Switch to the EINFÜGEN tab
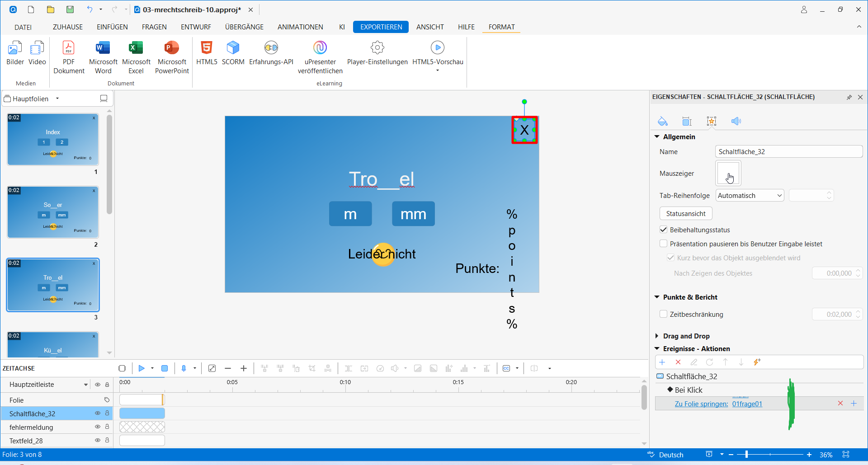The height and width of the screenshot is (465, 868). coord(112,27)
